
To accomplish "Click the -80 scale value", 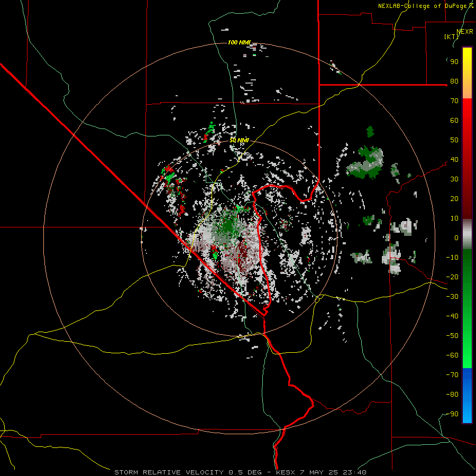I will [x=452, y=395].
